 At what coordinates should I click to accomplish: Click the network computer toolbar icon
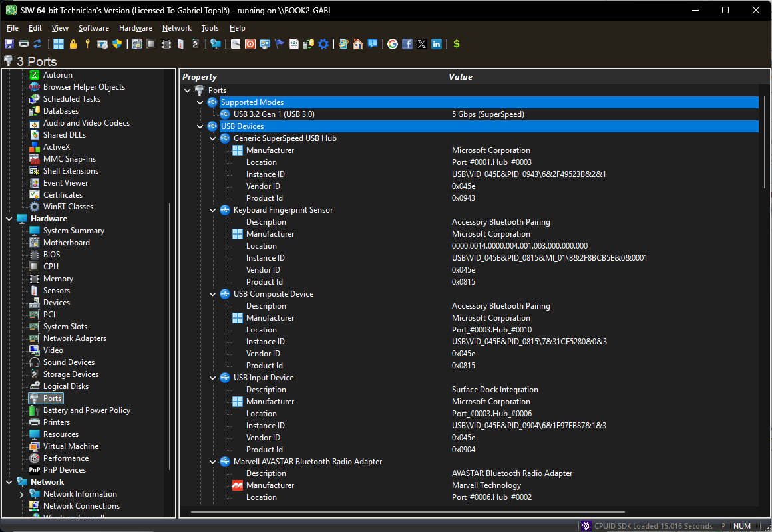tap(215, 44)
